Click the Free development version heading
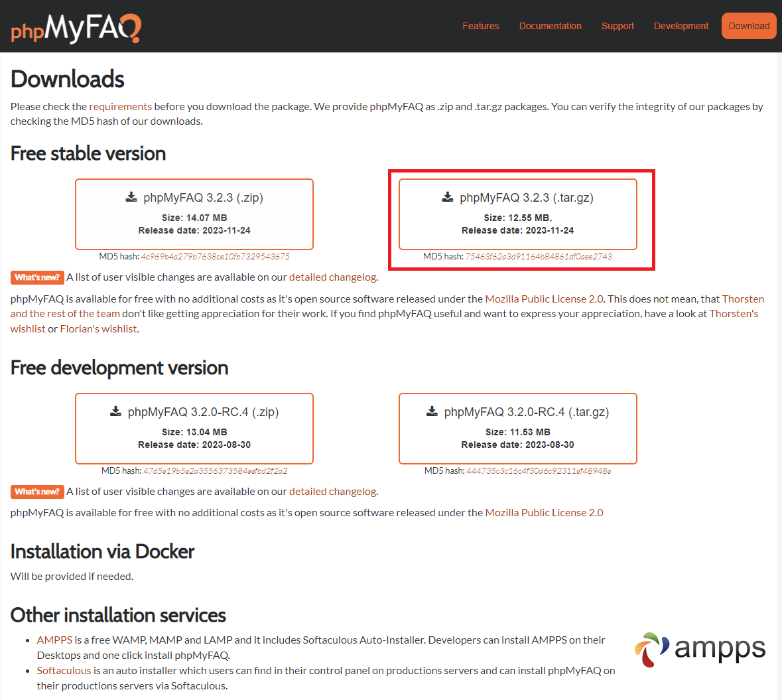This screenshot has height=700, width=782. point(119,368)
